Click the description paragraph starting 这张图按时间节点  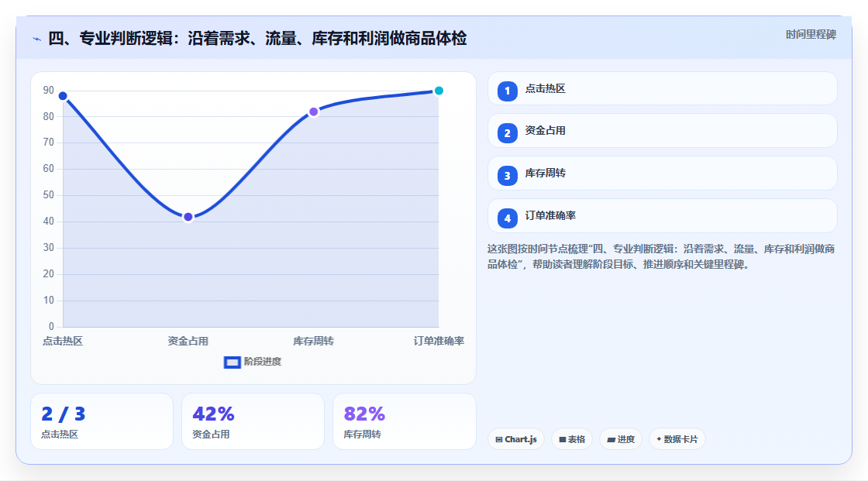[661, 257]
